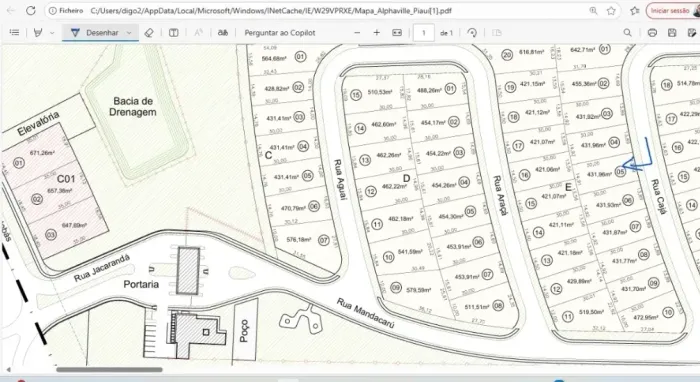Image resolution: width=700 pixels, height=382 pixels.
Task: Click the lot area '510,53m²'
Action: 380,92
